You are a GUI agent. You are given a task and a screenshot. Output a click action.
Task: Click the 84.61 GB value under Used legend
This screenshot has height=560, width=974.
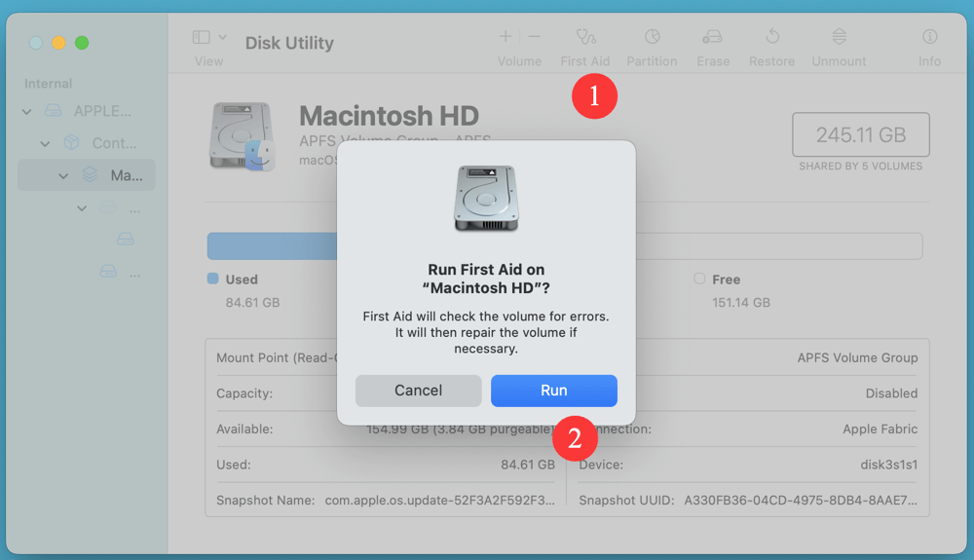252,302
